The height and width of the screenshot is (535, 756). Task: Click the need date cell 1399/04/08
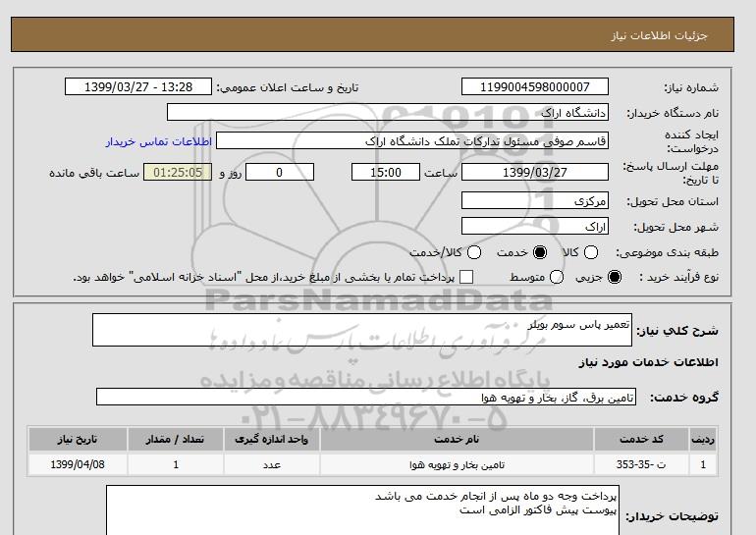[78, 464]
